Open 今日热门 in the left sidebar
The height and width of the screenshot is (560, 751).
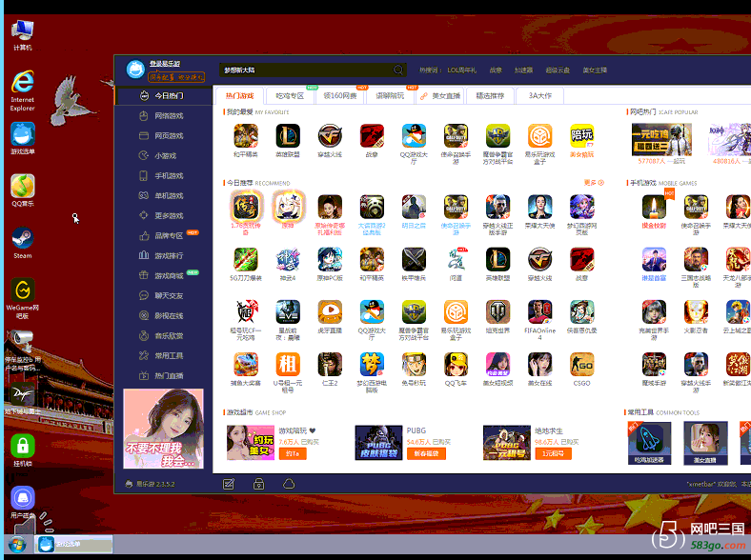[163, 96]
